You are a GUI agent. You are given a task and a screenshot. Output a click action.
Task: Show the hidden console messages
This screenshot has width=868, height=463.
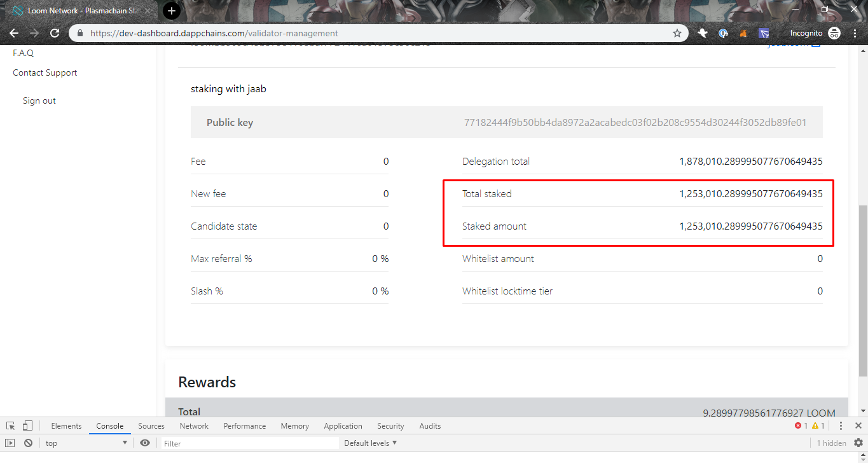click(830, 442)
